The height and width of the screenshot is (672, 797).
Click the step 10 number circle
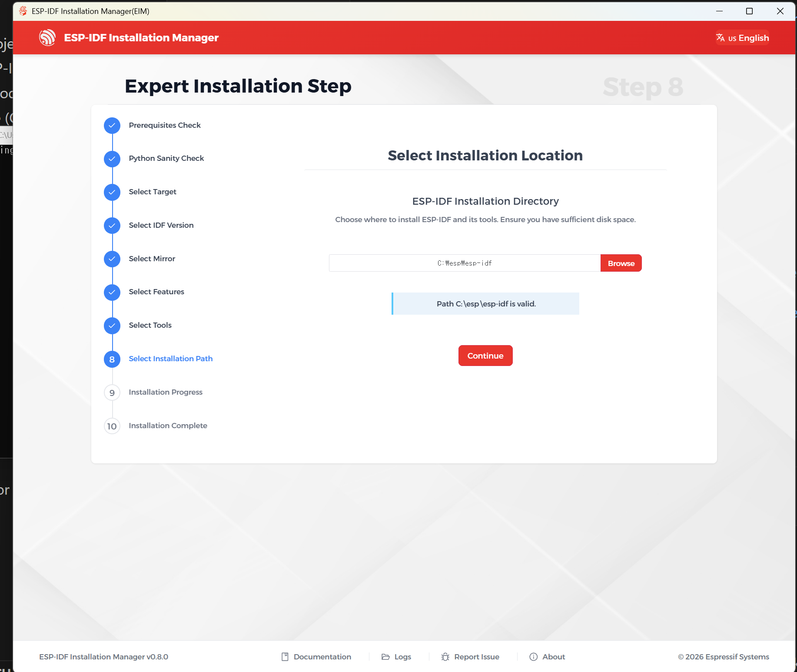pyautogui.click(x=112, y=426)
